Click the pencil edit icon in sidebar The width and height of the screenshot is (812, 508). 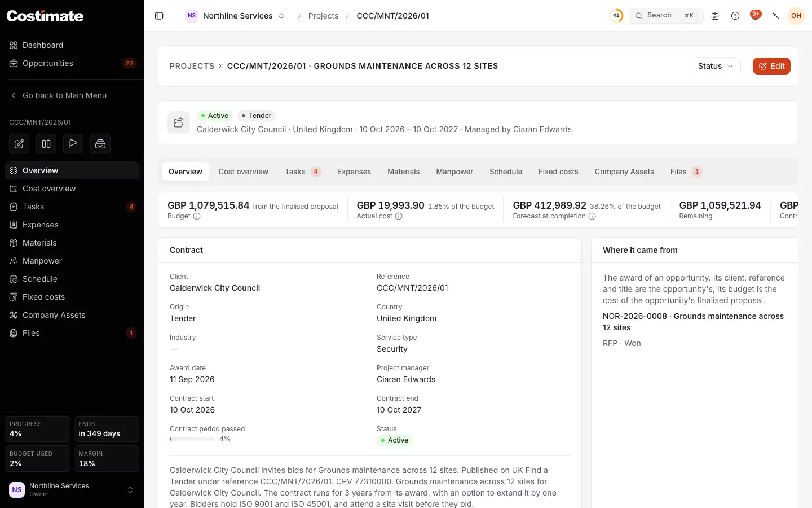click(x=19, y=144)
